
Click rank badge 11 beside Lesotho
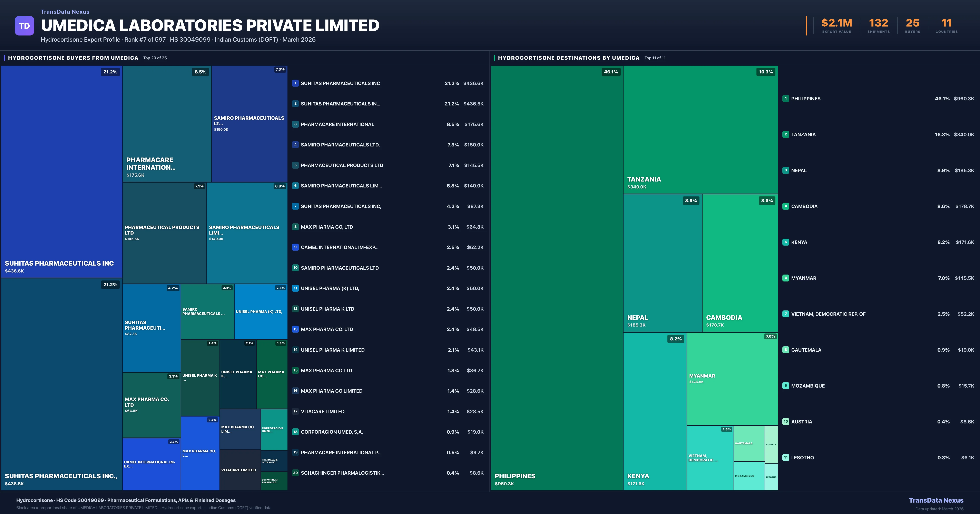tap(786, 457)
